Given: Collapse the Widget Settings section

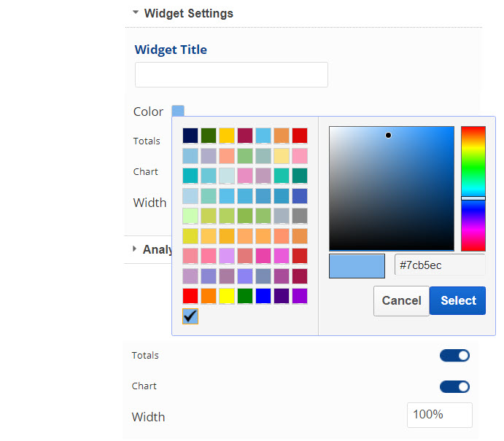Looking at the screenshot, I should point(136,13).
